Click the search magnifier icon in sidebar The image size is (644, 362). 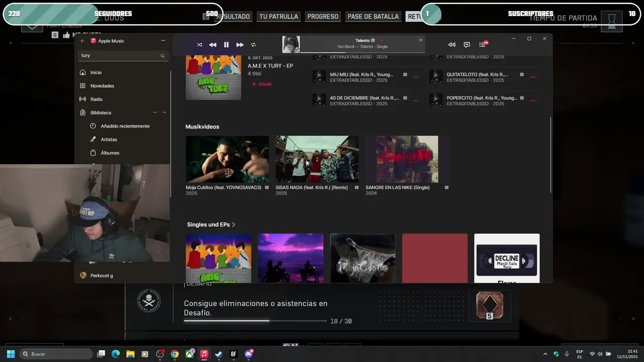163,56
